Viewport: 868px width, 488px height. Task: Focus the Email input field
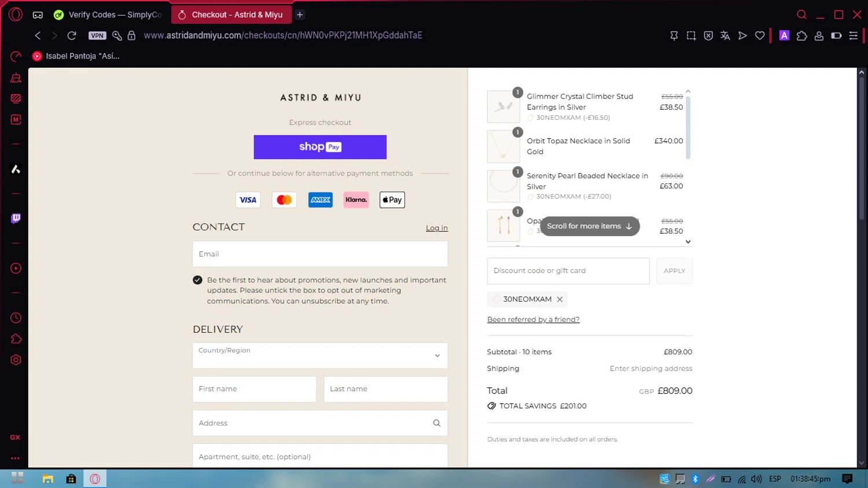pyautogui.click(x=320, y=254)
